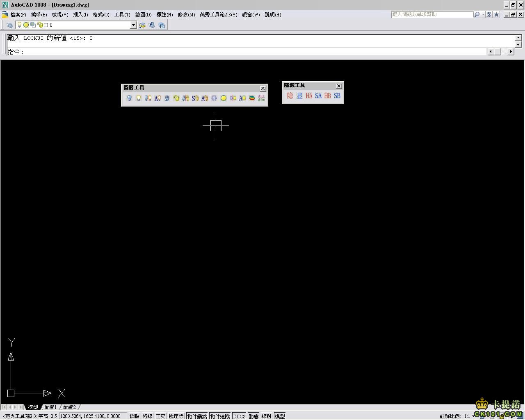525x420 pixels.
Task: Expand the layer list dropdown arrow
Action: coord(133,25)
